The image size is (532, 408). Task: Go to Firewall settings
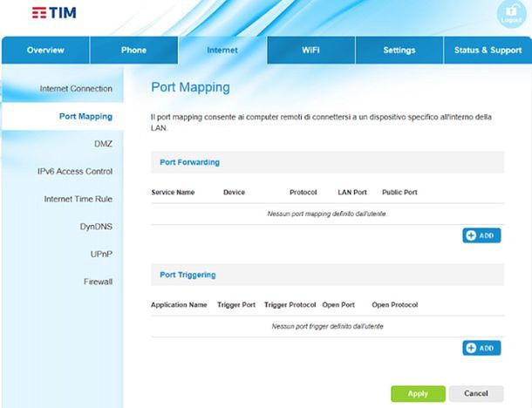[x=96, y=282]
